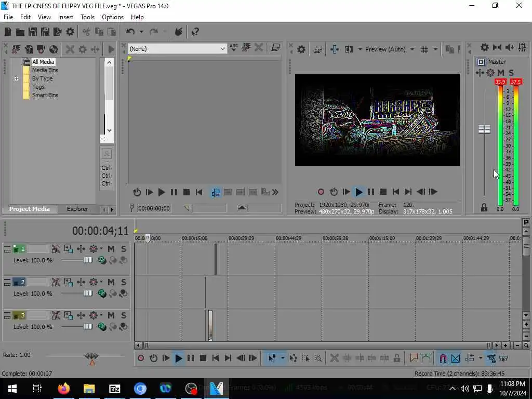
Task: Adjust the Master volume fader
Action: [484, 129]
